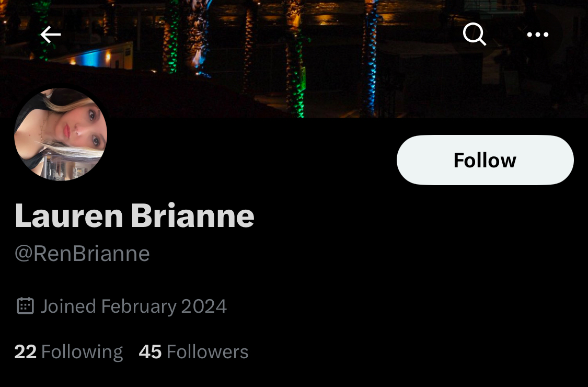Viewport: 588px width, 387px height.
Task: Click the word Following in stats
Action: 82,352
